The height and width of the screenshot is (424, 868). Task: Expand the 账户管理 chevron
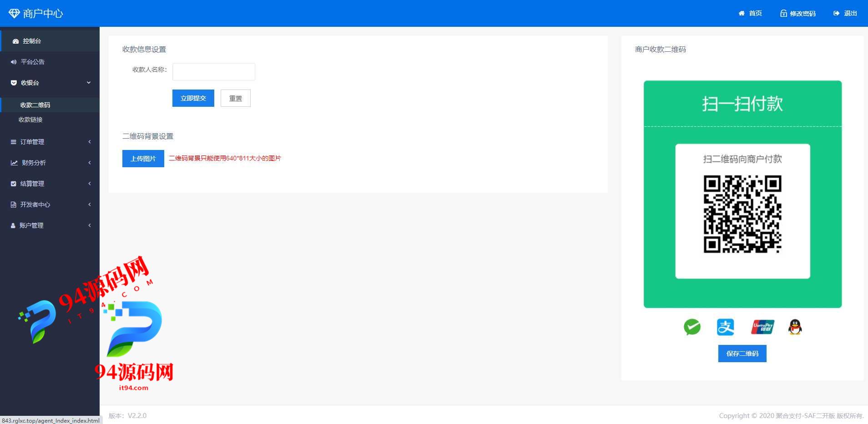pyautogui.click(x=90, y=225)
